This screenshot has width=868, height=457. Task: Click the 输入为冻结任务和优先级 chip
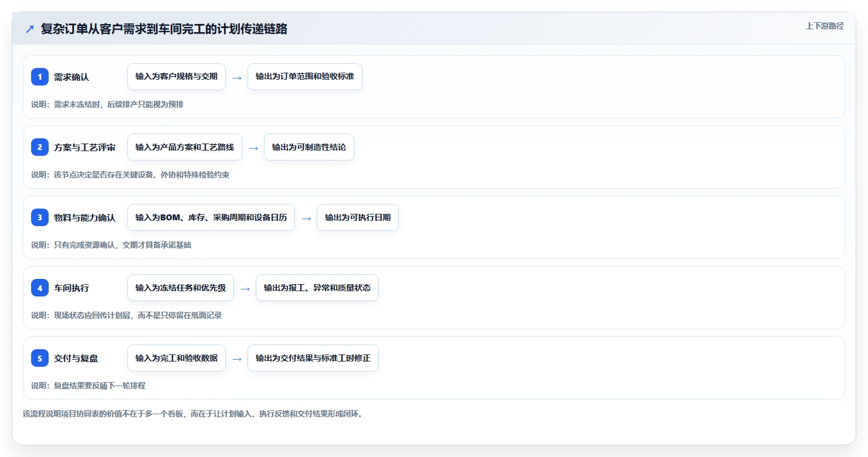pyautogui.click(x=181, y=288)
